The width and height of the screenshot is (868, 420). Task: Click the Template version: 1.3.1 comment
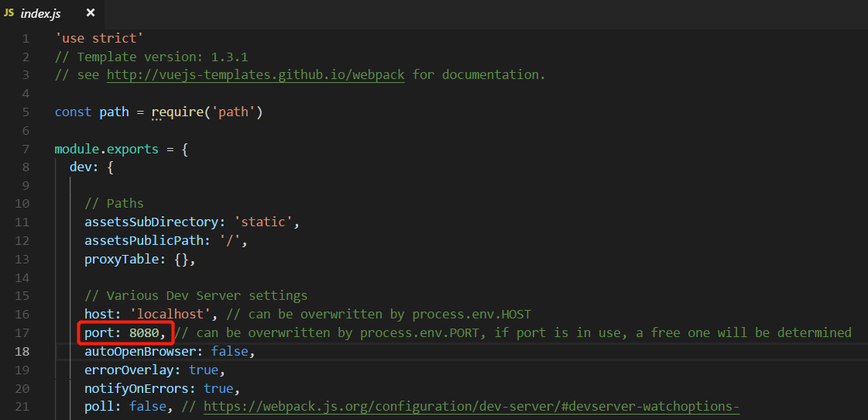pos(151,57)
